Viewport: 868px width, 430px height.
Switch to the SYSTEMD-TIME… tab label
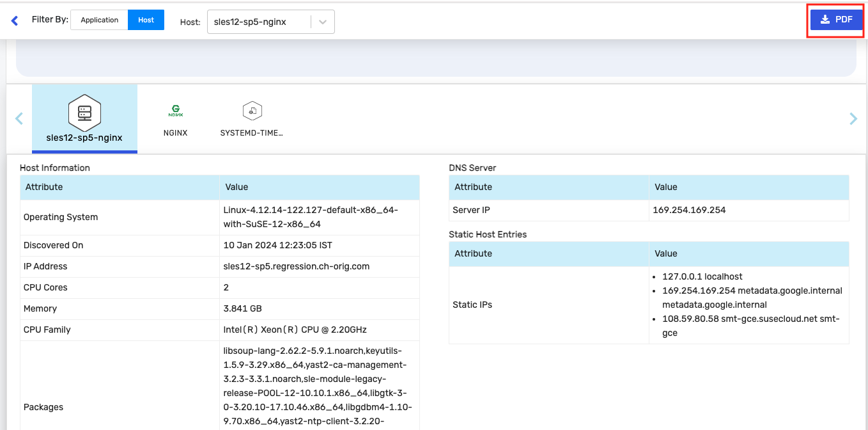click(251, 133)
